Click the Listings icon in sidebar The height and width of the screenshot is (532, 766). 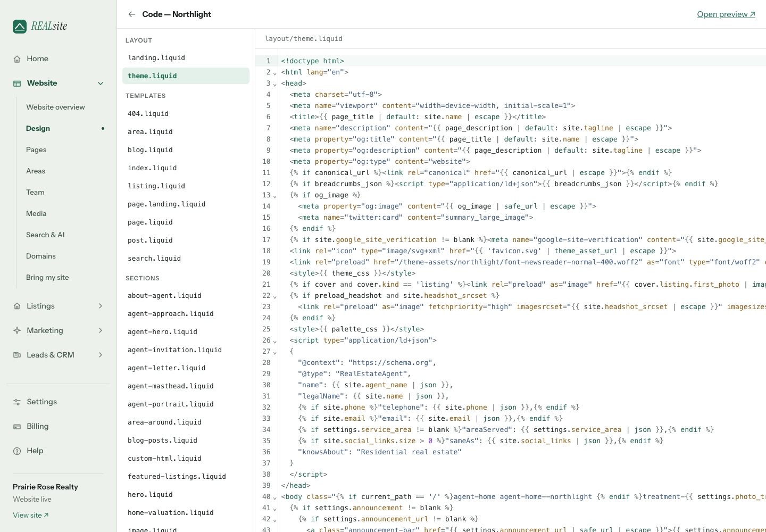pos(17,306)
